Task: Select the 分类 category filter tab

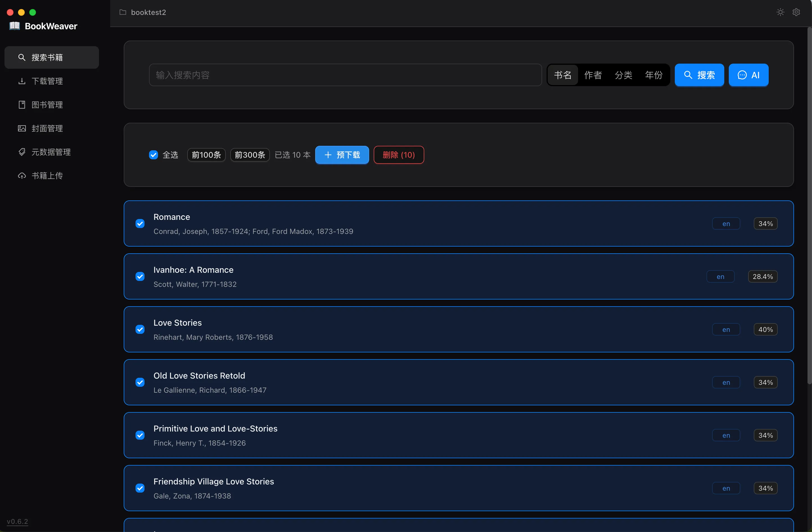Action: (x=623, y=75)
